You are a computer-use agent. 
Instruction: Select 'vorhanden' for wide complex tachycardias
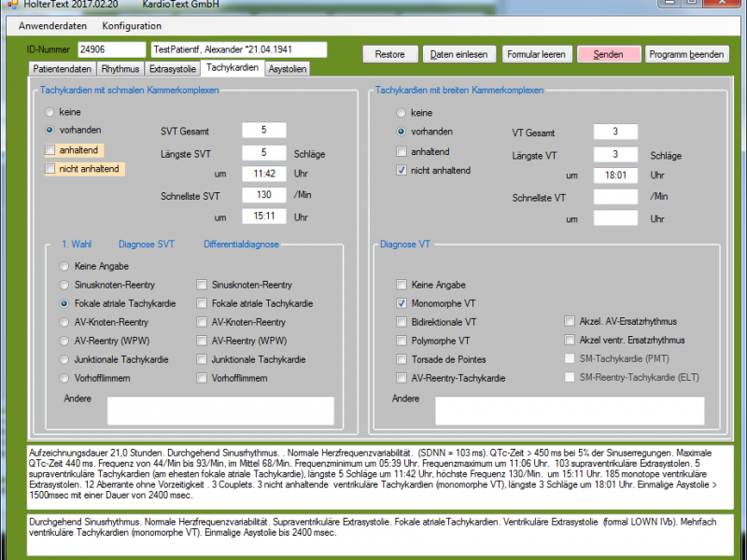pyautogui.click(x=402, y=132)
